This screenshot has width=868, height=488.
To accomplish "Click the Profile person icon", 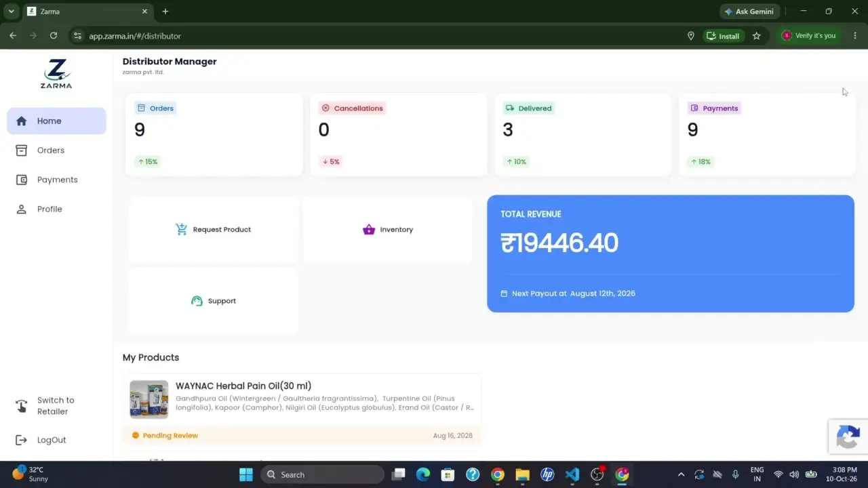I will [x=22, y=209].
